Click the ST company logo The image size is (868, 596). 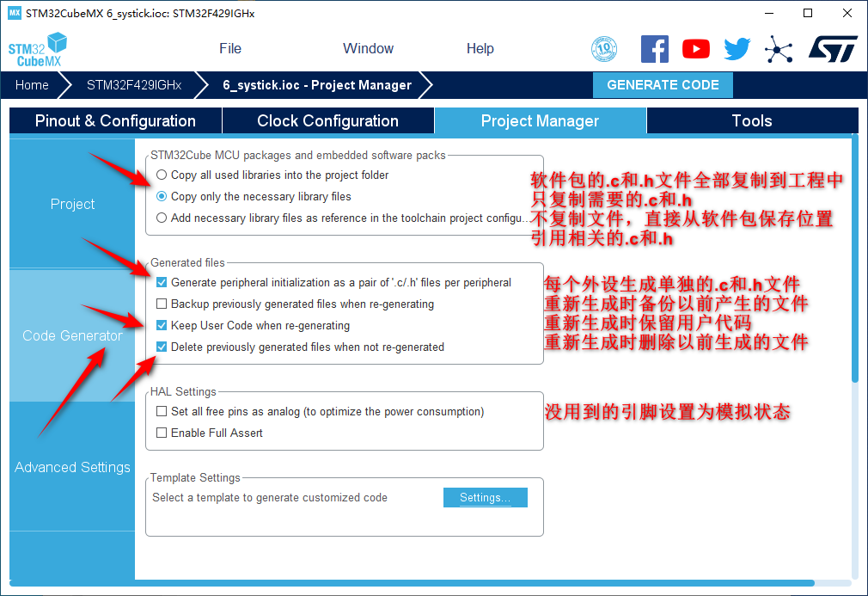(x=832, y=49)
